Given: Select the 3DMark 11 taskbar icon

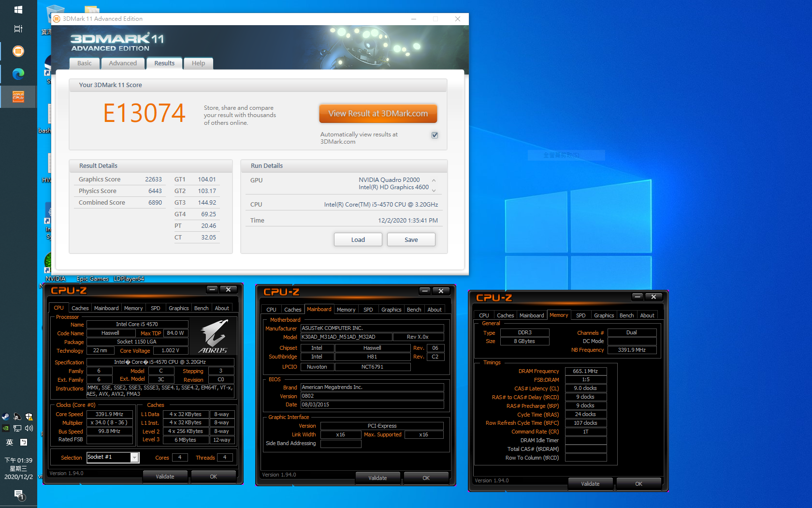Looking at the screenshot, I should click(18, 51).
